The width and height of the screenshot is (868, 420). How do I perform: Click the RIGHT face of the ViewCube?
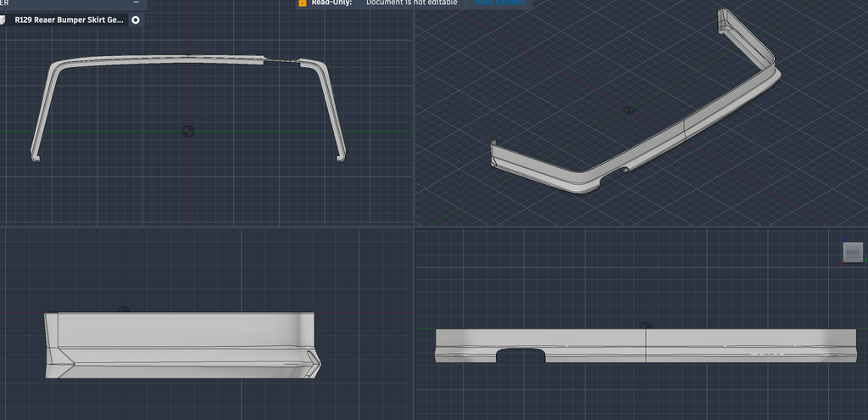(x=853, y=252)
